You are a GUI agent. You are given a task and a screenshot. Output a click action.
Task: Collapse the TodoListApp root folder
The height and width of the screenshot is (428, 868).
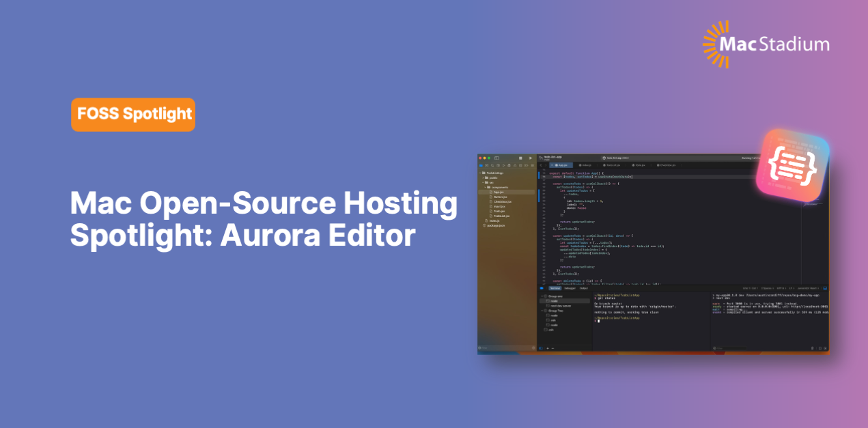480,173
